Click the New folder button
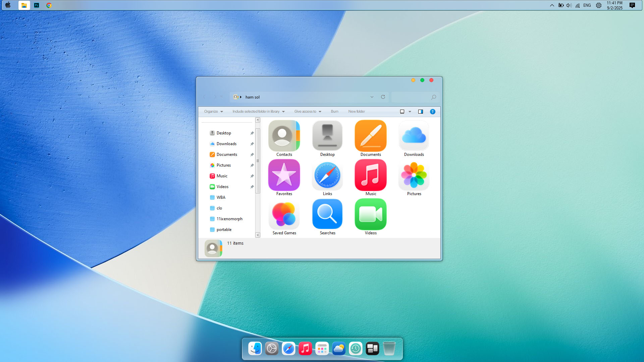 [356, 112]
